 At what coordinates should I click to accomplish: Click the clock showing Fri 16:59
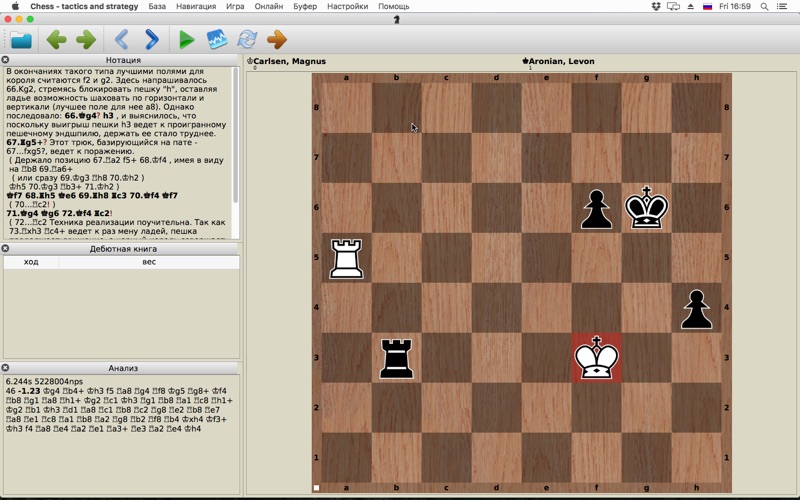pyautogui.click(x=735, y=6)
